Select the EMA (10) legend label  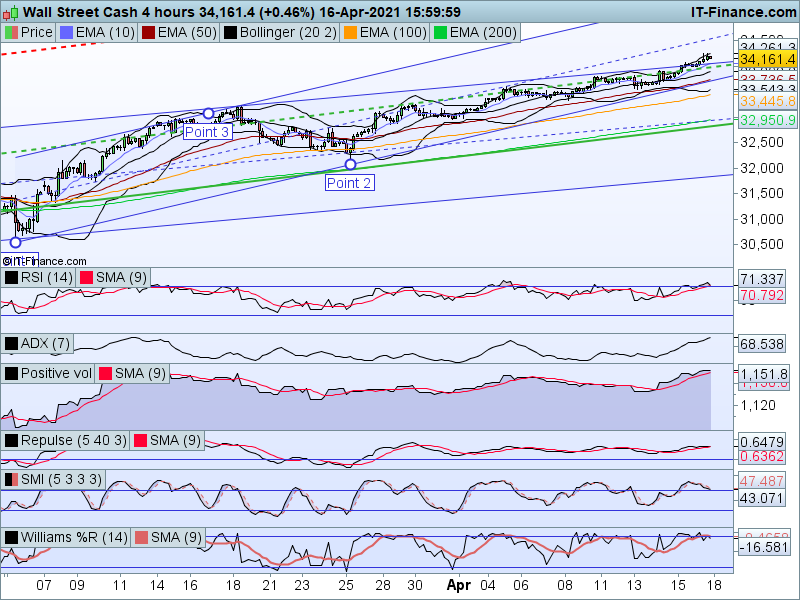click(x=105, y=33)
